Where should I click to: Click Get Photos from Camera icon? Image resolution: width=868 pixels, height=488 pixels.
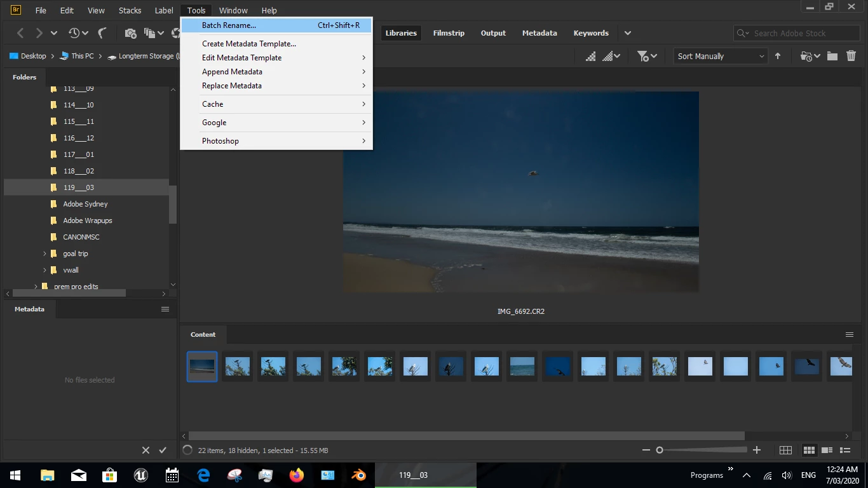coord(131,33)
